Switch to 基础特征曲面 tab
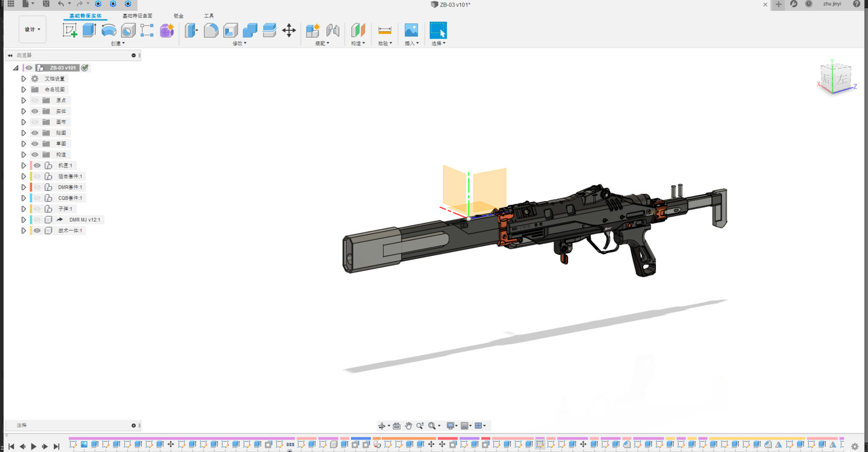The image size is (868, 452). click(137, 16)
